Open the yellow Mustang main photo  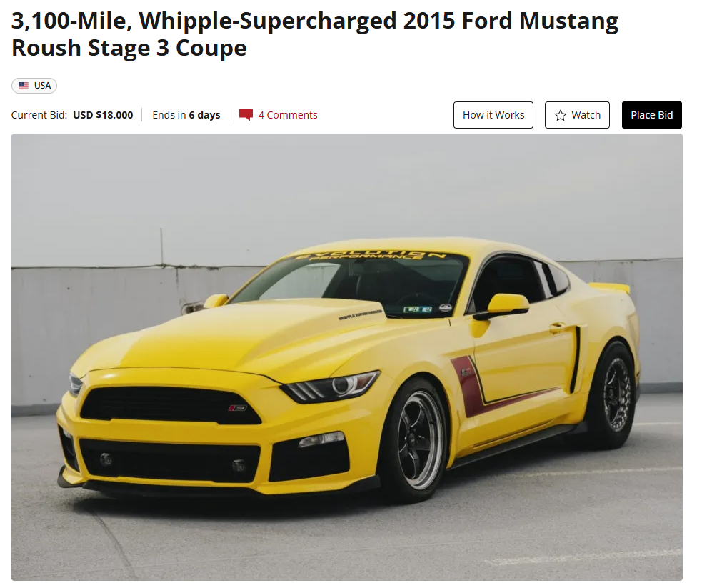pyautogui.click(x=347, y=357)
